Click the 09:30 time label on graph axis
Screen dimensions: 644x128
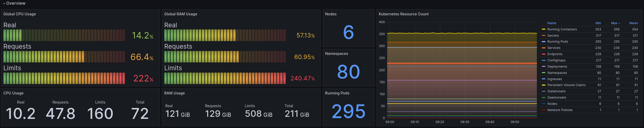(465, 122)
